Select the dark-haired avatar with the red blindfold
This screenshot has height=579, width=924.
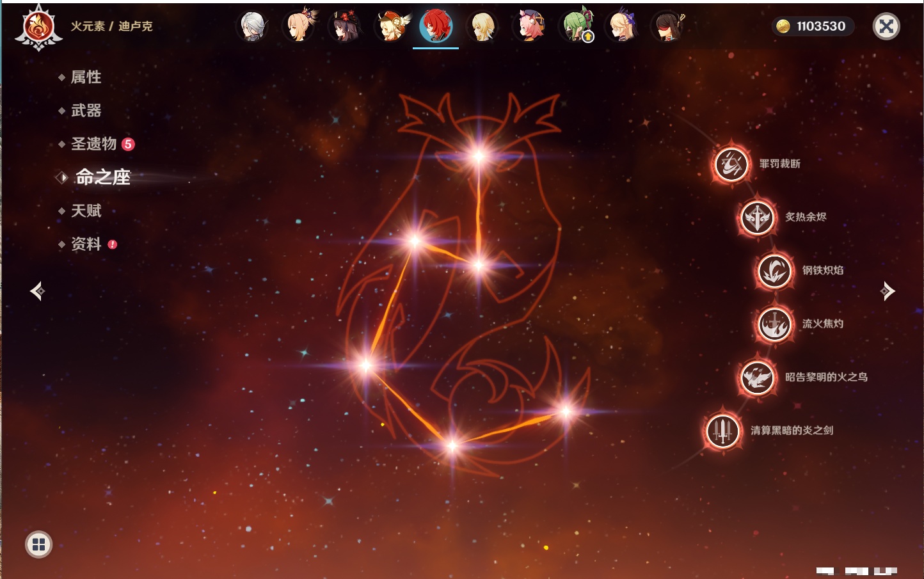668,27
